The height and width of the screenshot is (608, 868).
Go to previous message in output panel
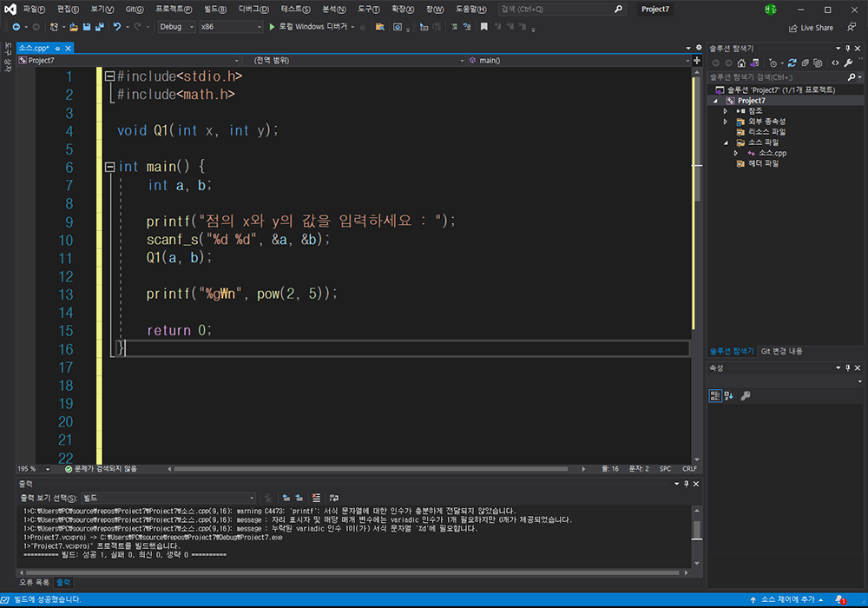pyautogui.click(x=286, y=498)
